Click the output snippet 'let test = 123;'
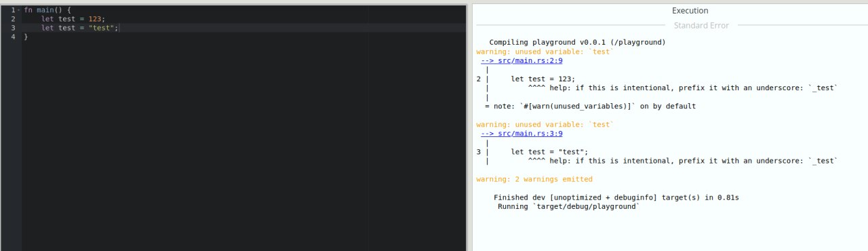This screenshot has width=868, height=251. pos(542,79)
